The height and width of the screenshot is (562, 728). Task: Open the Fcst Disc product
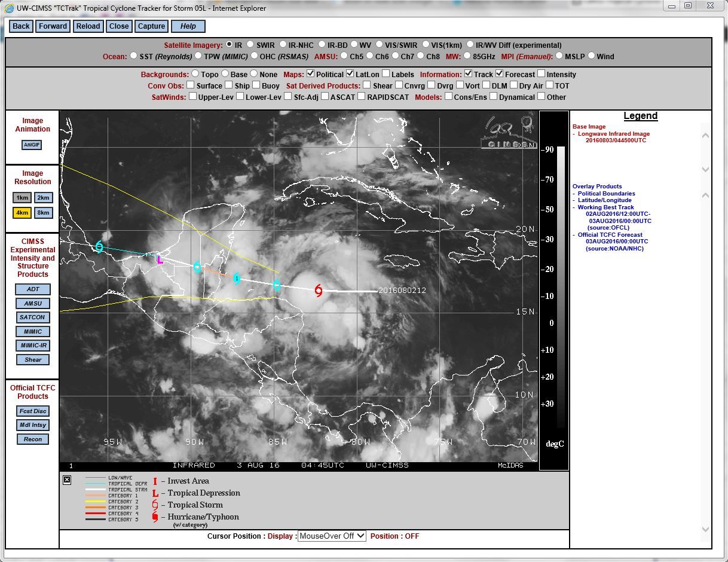33,411
